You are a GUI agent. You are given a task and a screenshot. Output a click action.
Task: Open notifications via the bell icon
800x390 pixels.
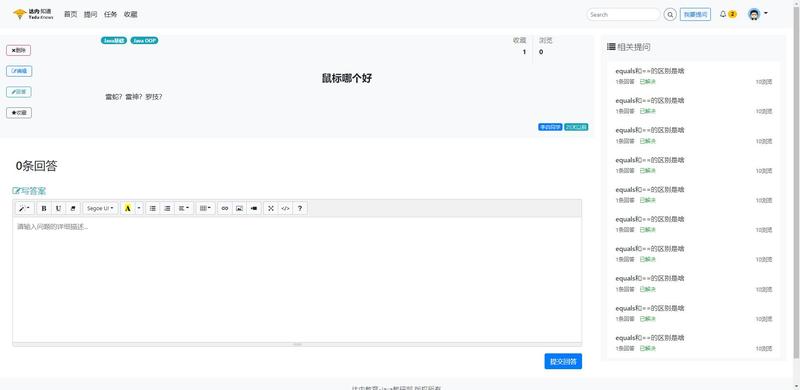point(723,14)
